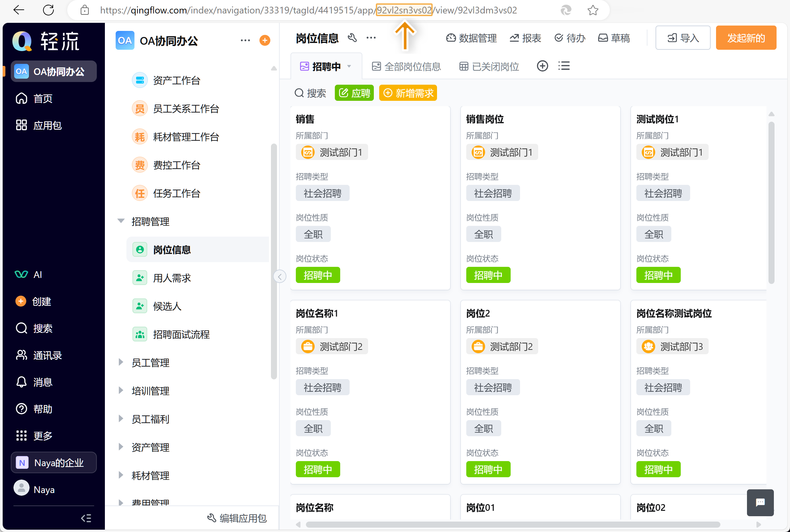Viewport: 790px width, 532px height.
Task: Expand the 员工管理 group
Action: [x=121, y=362]
